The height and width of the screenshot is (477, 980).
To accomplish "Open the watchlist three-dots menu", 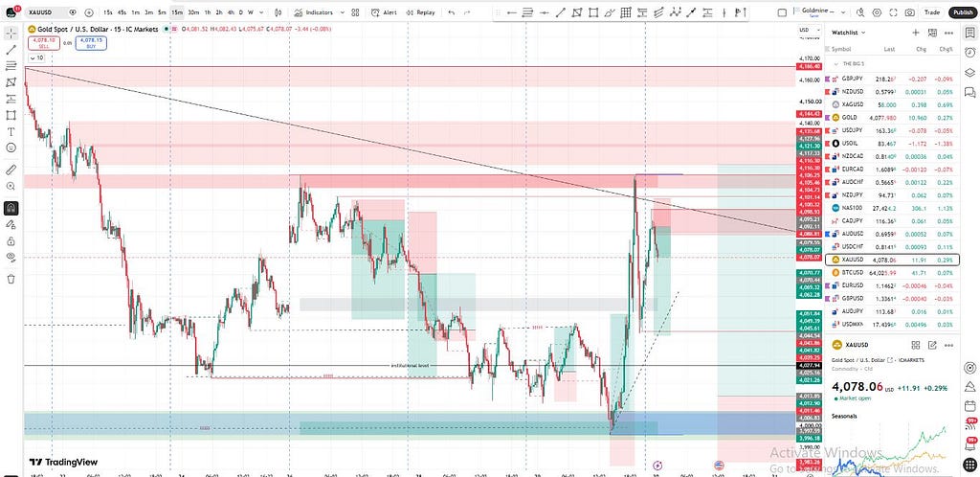I will 948,33.
